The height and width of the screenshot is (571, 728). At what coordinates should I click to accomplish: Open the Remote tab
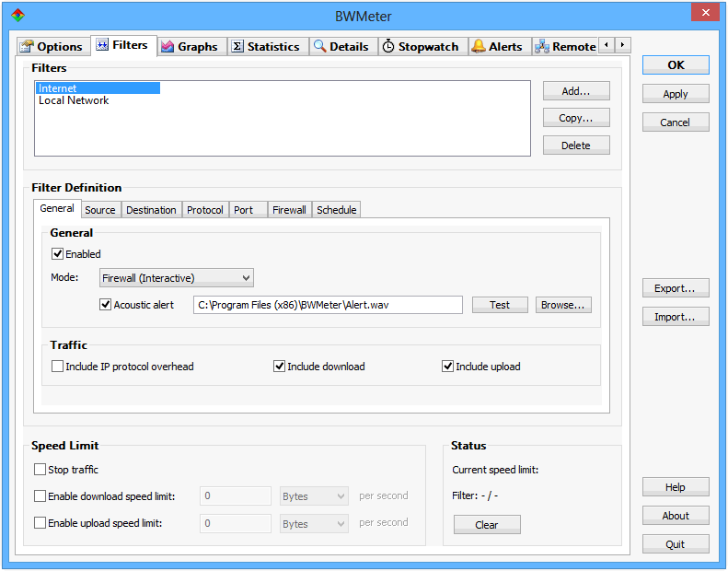tap(565, 46)
